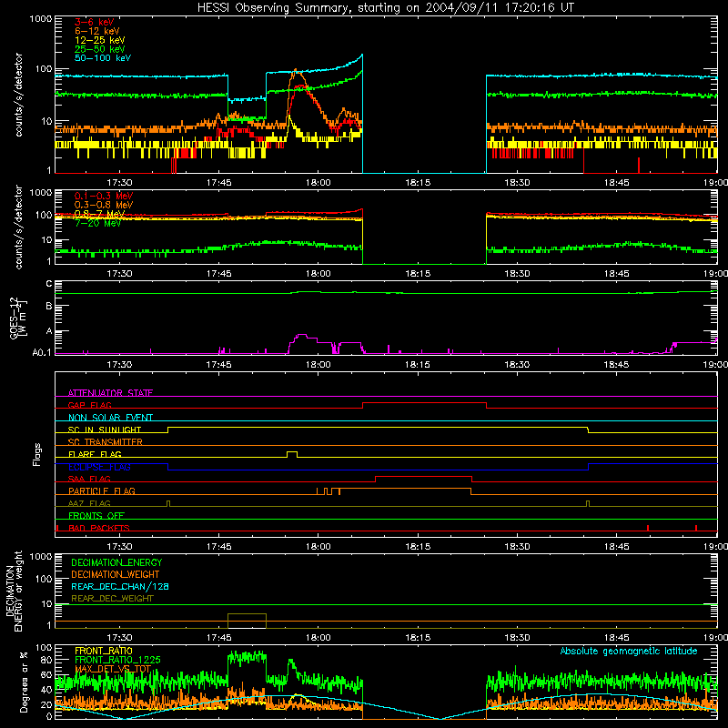Click the 0.3-0.8 MeV legend label
728x728 pixels.
[104, 205]
